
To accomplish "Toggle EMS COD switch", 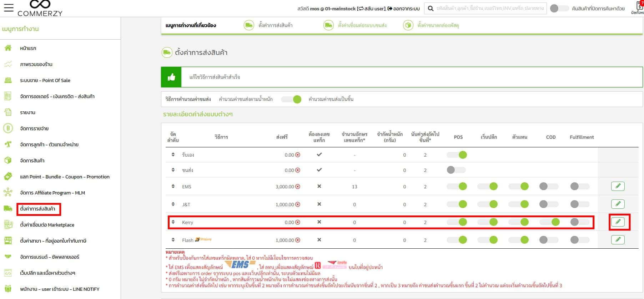I will point(549,186).
